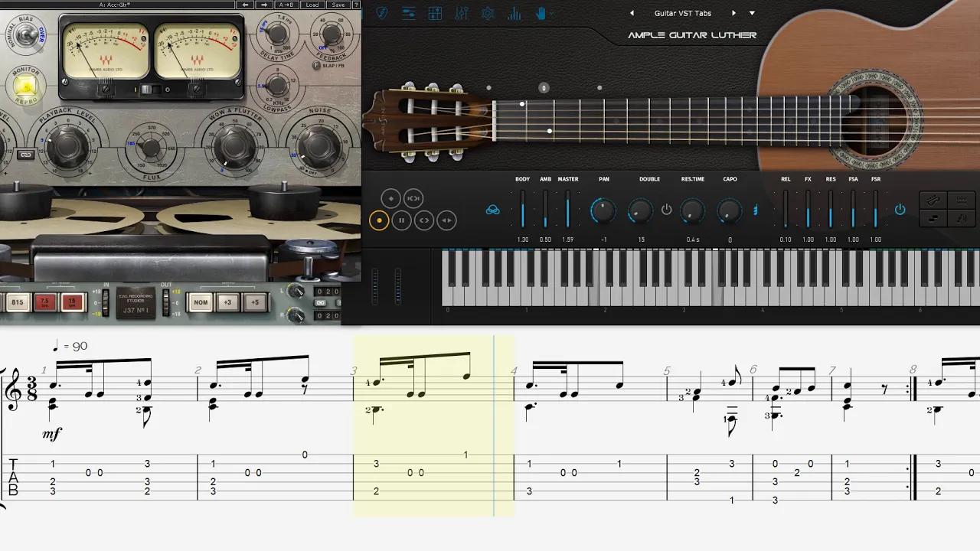The height and width of the screenshot is (551, 980).
Task: Toggle the Slap / FB button
Action: click(x=317, y=65)
